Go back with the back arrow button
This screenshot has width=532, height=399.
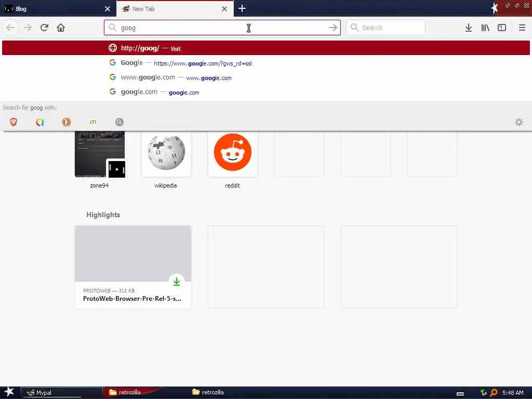coord(10,28)
